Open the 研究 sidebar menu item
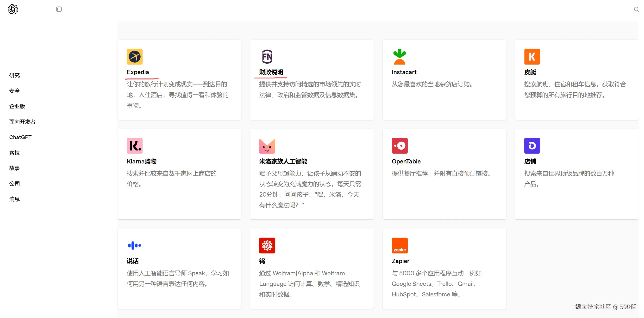644x318 pixels. pyautogui.click(x=14, y=75)
